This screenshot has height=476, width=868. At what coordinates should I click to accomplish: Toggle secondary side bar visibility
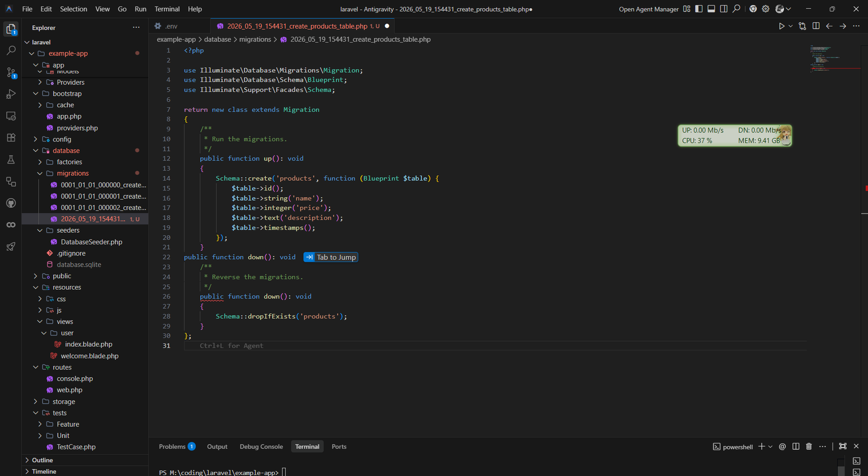coord(724,9)
